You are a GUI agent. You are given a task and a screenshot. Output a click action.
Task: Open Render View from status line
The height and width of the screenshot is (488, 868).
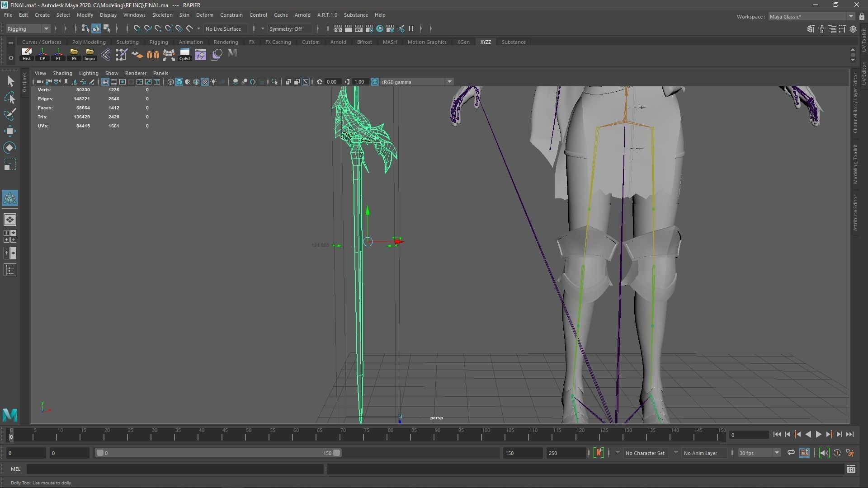point(338,29)
